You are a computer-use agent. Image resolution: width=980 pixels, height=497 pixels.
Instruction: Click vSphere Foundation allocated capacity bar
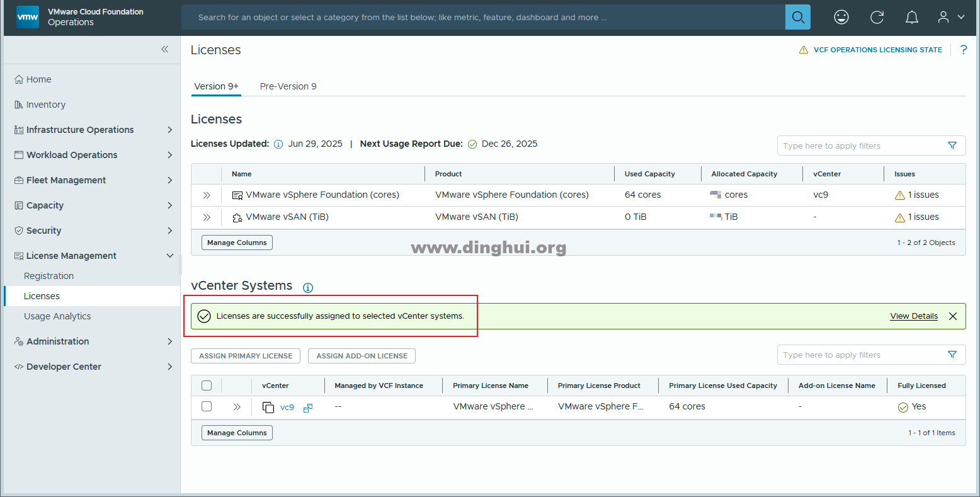715,195
